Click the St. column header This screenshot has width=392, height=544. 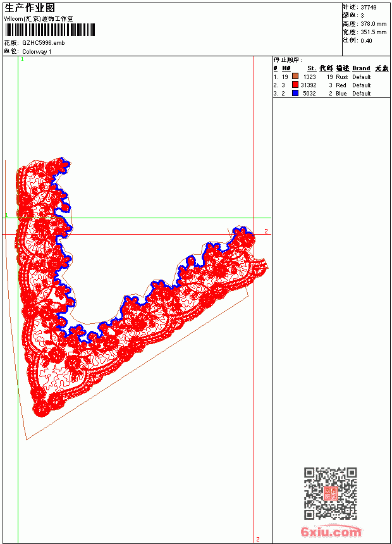tap(312, 68)
